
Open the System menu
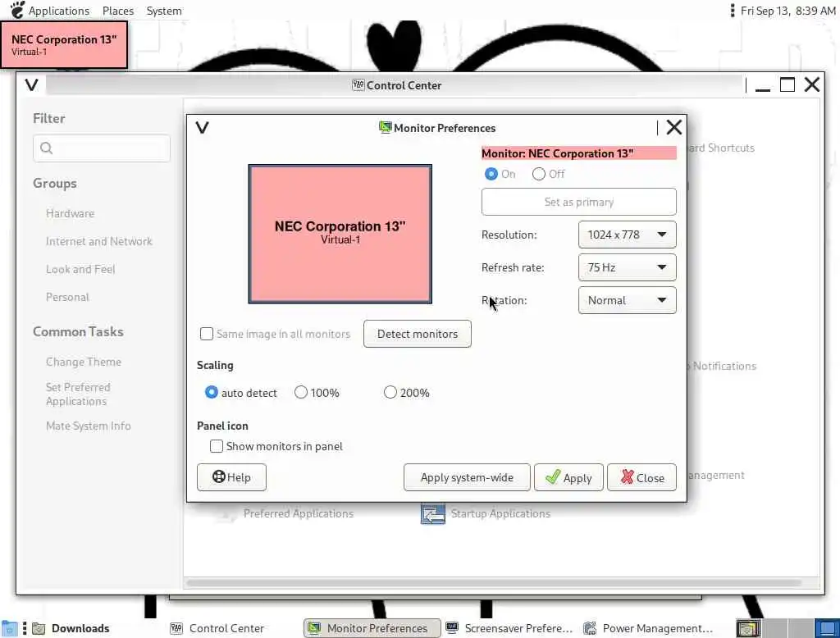164,11
